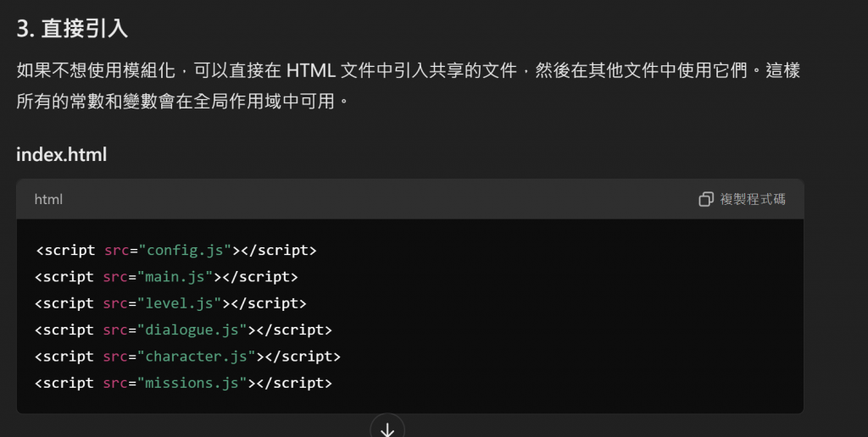Click the "character.js" string in the code
Screen dimensions: 868x437
click(x=197, y=357)
